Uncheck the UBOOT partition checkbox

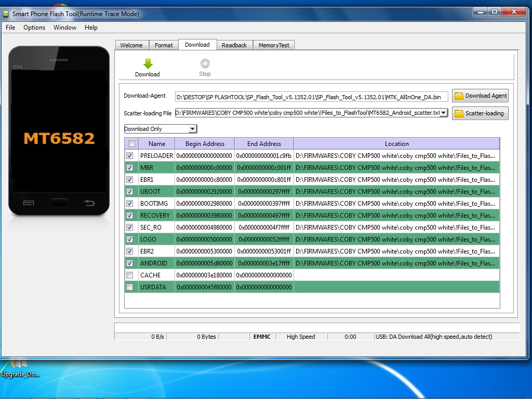(x=129, y=191)
